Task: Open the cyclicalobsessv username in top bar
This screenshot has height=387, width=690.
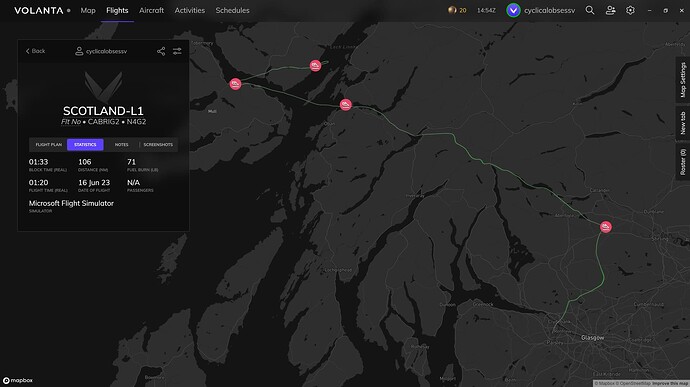Action: (549, 11)
